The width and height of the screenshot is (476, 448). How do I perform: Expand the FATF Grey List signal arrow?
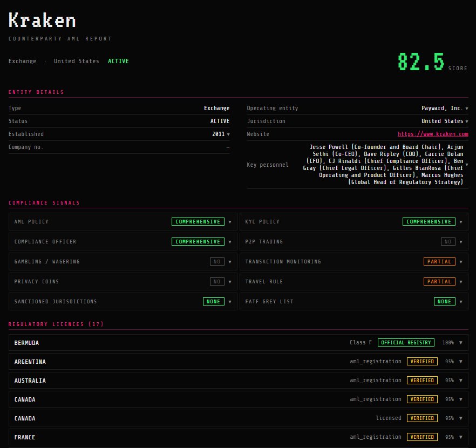(x=461, y=302)
